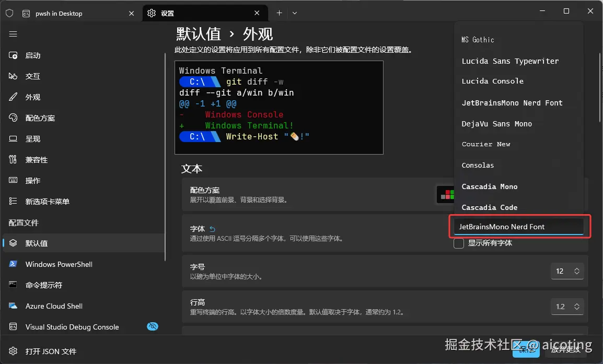
Task: Click the color scheme preview swatch
Action: pos(445,194)
